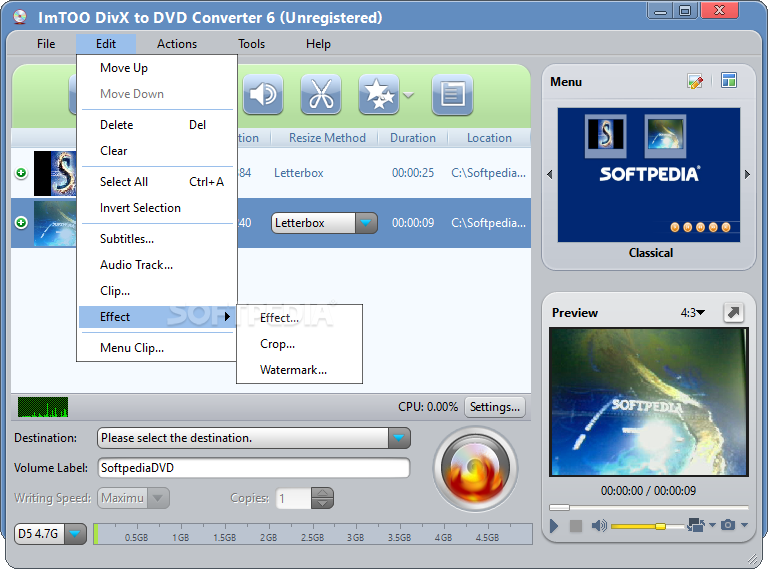Open the display mode dropdown arrow
The width and height of the screenshot is (768, 569).
[712, 525]
